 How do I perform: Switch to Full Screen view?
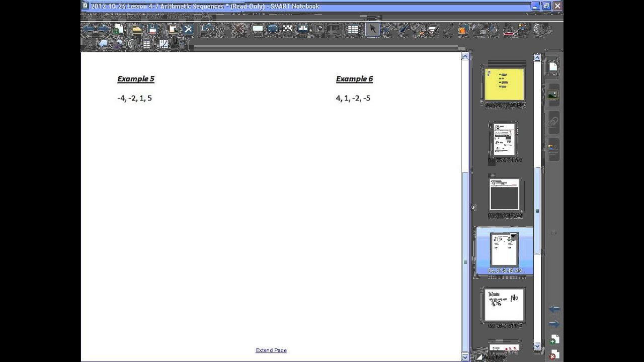point(273,29)
